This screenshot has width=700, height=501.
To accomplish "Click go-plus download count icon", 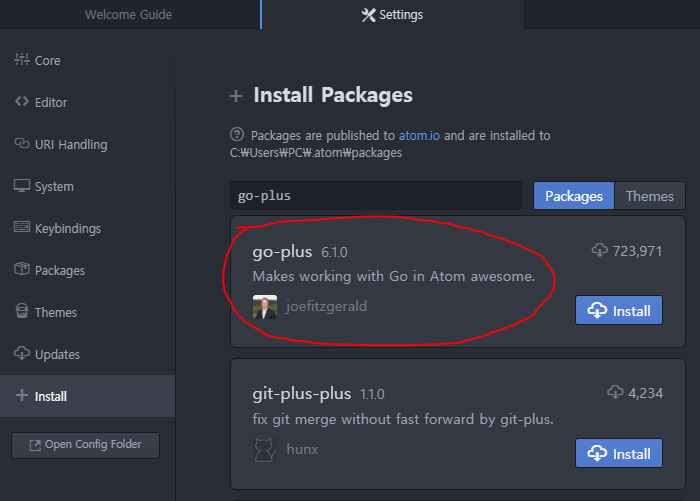I will [x=600, y=250].
